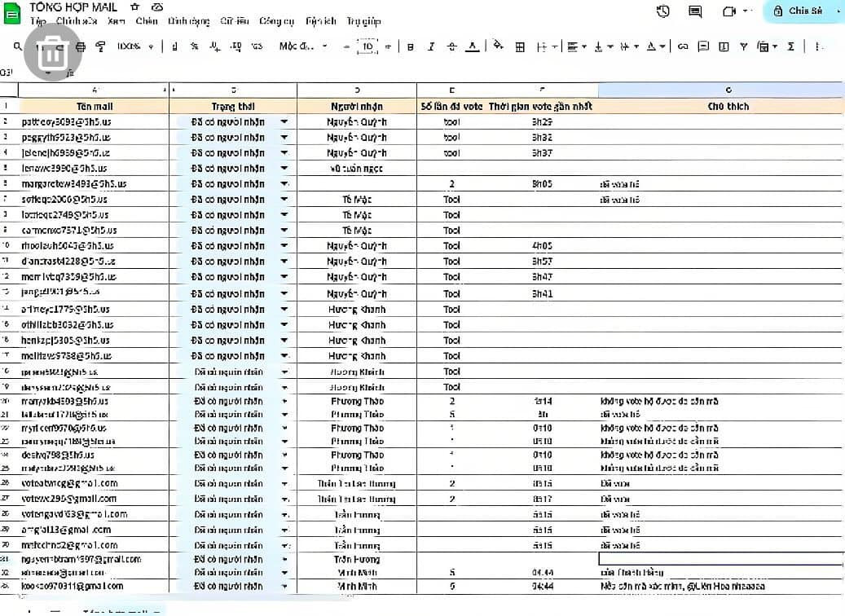Click the create filter funnel icon
This screenshot has width=845, height=616.
743,47
